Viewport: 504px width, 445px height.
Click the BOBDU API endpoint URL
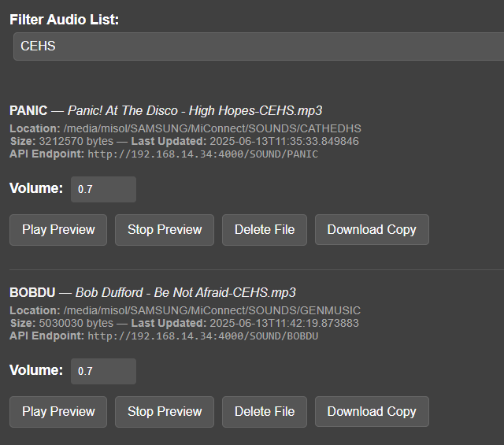click(202, 336)
